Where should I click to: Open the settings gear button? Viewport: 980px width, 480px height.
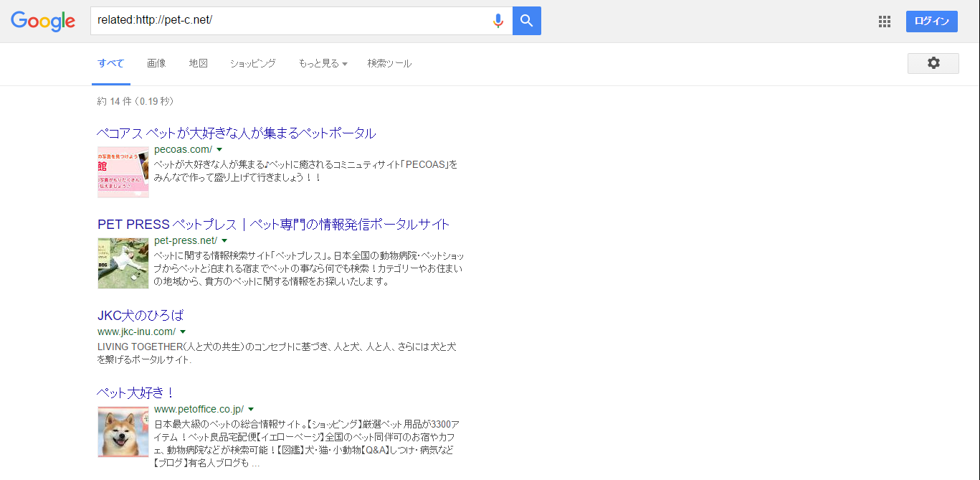933,63
